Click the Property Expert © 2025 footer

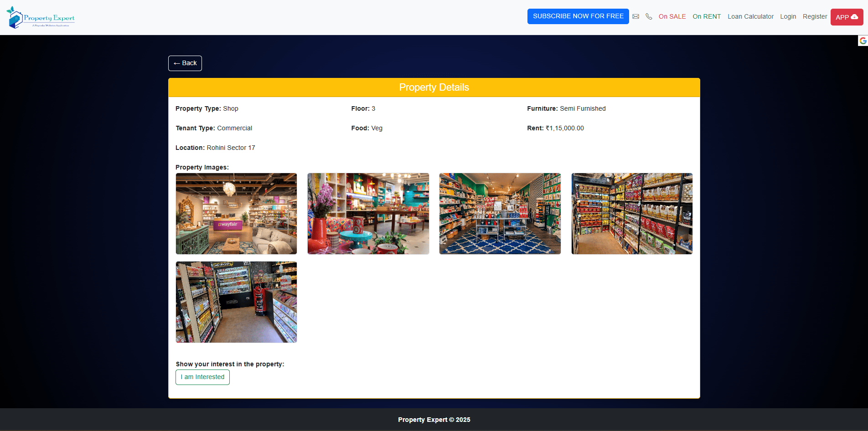point(434,420)
